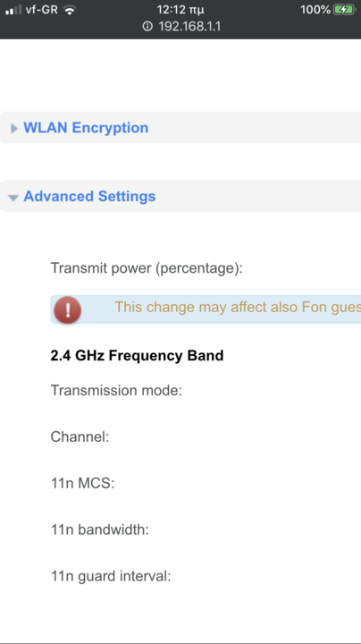Expand the WLAN Encryption section arrow
The height and width of the screenshot is (644, 361).
tap(14, 129)
